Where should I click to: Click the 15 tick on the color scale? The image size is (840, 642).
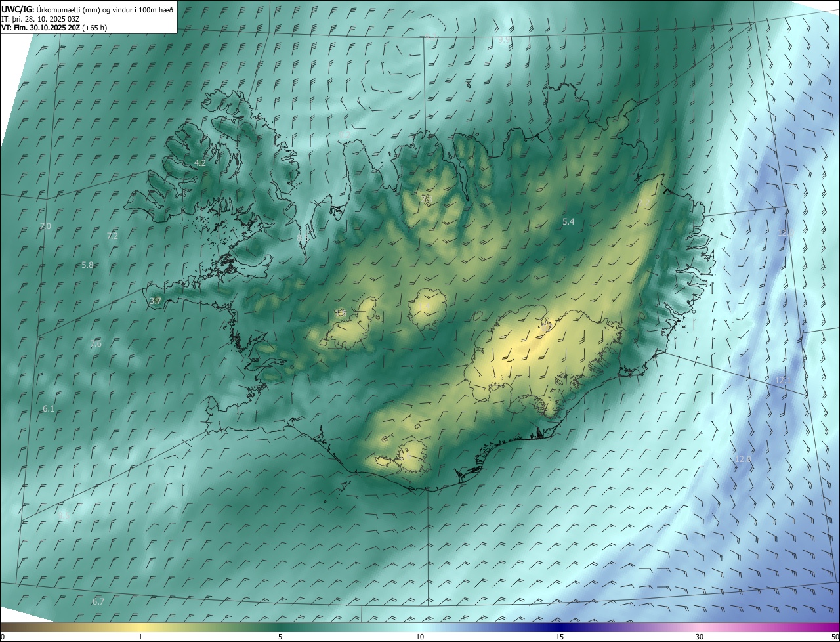560,637
